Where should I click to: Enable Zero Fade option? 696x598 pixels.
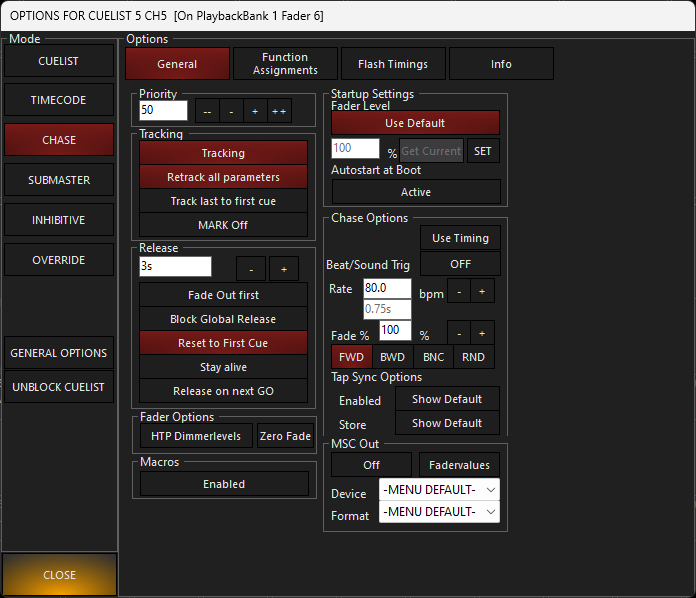coord(285,436)
